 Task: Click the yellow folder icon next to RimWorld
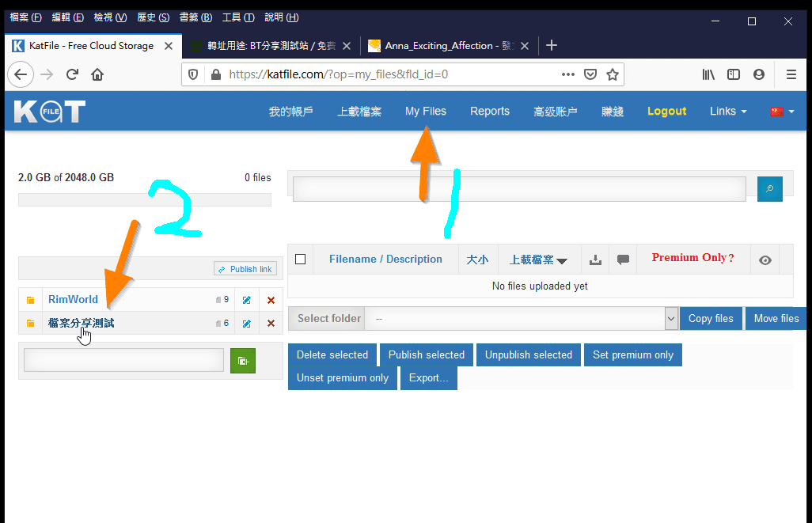pos(30,300)
